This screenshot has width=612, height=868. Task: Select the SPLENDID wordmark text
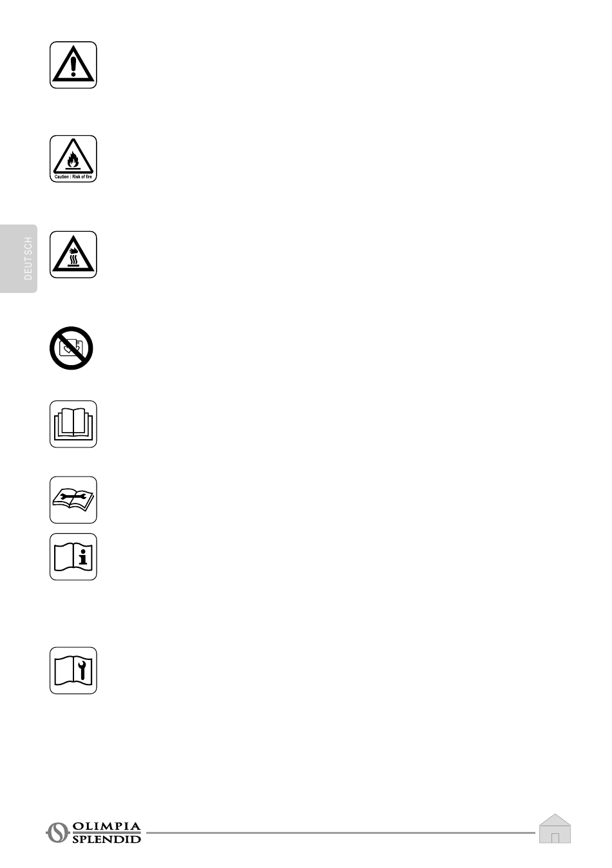pyautogui.click(x=106, y=839)
